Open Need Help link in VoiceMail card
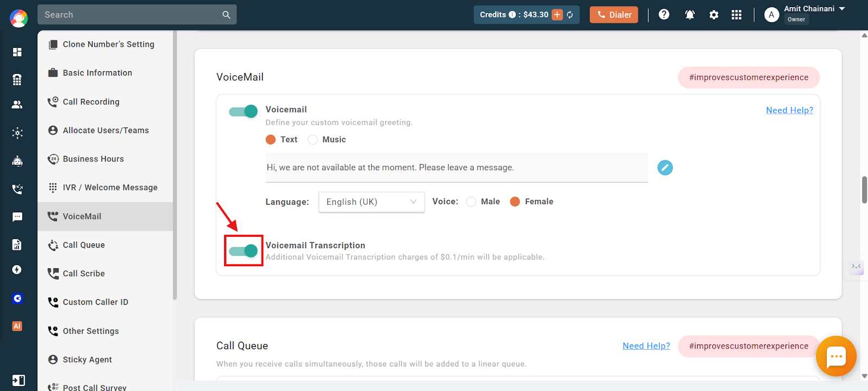This screenshot has width=868, height=391. [789, 110]
